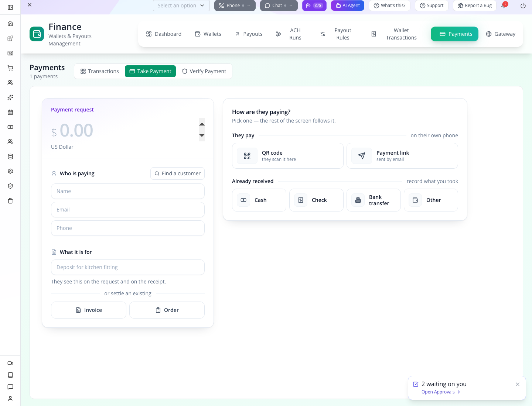Open the Gateway tab
Screen dimensions: 532x406
501,34
